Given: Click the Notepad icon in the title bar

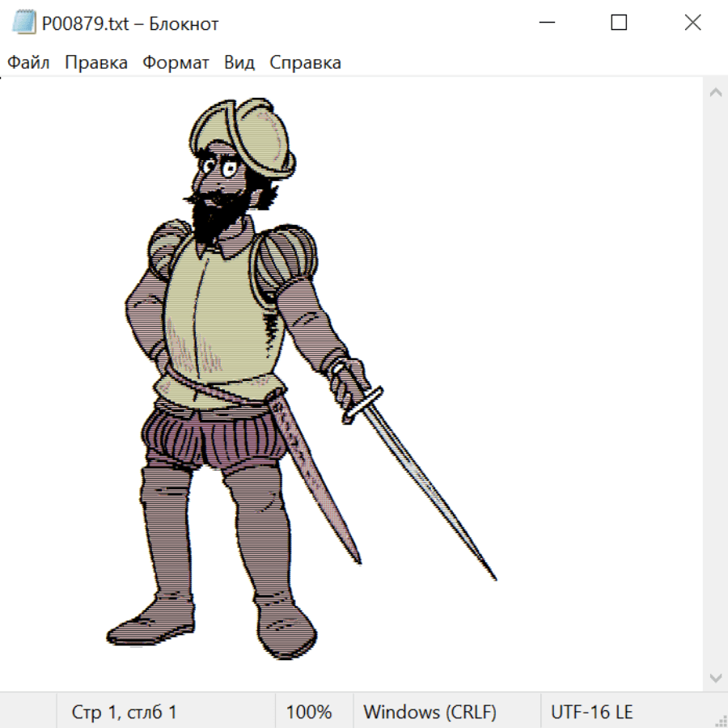Looking at the screenshot, I should [x=23, y=23].
